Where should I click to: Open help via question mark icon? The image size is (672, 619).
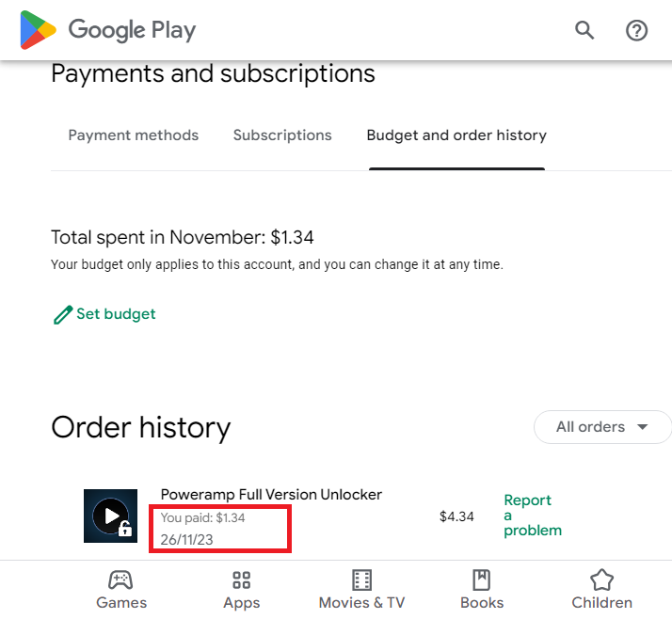pos(636,30)
